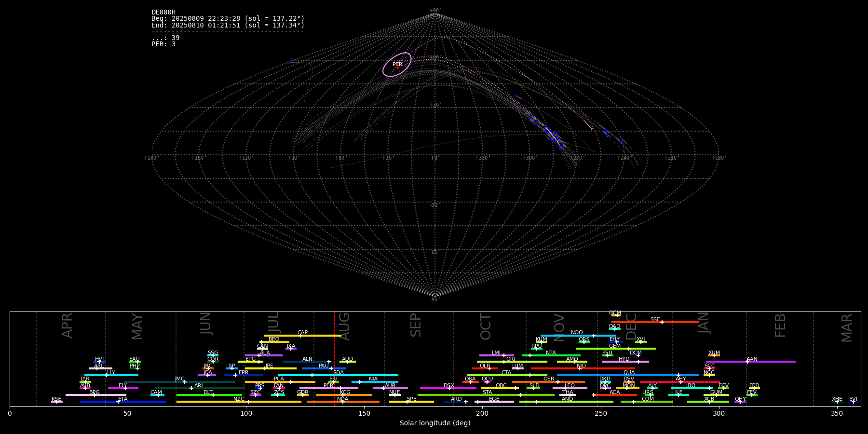Click the orange KCG shower bar
The image size is (868, 434).
344,395
